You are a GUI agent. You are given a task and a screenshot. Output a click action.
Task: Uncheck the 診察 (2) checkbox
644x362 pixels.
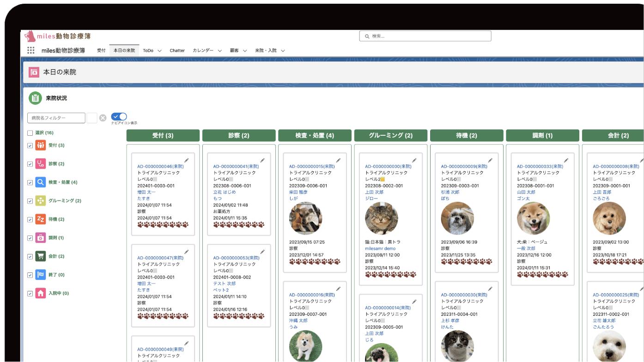coord(30,164)
